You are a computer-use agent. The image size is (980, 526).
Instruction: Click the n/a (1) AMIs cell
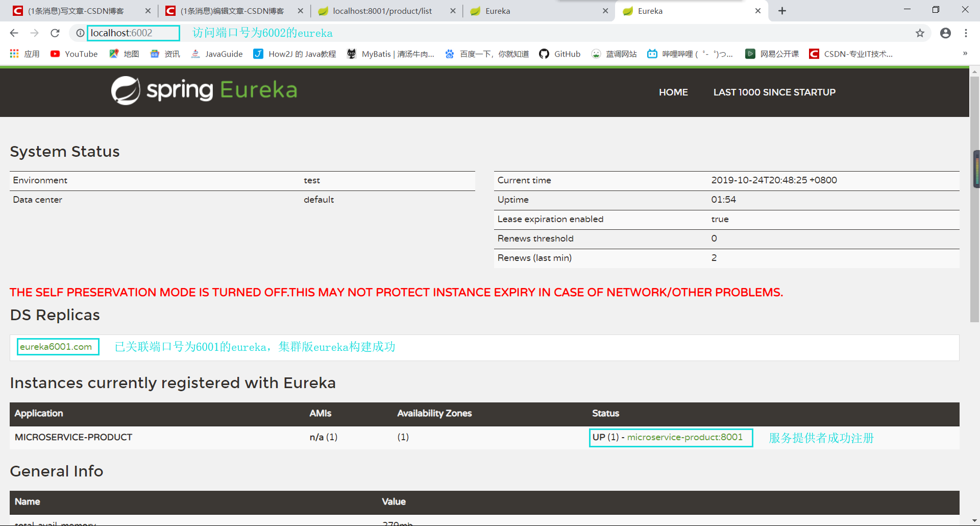tap(324, 437)
